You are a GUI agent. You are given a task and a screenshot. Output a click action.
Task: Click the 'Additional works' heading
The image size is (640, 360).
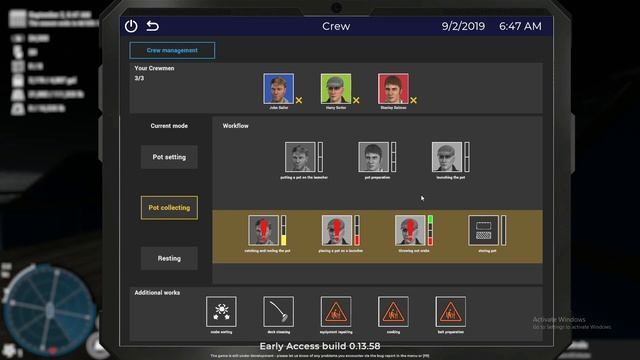157,293
